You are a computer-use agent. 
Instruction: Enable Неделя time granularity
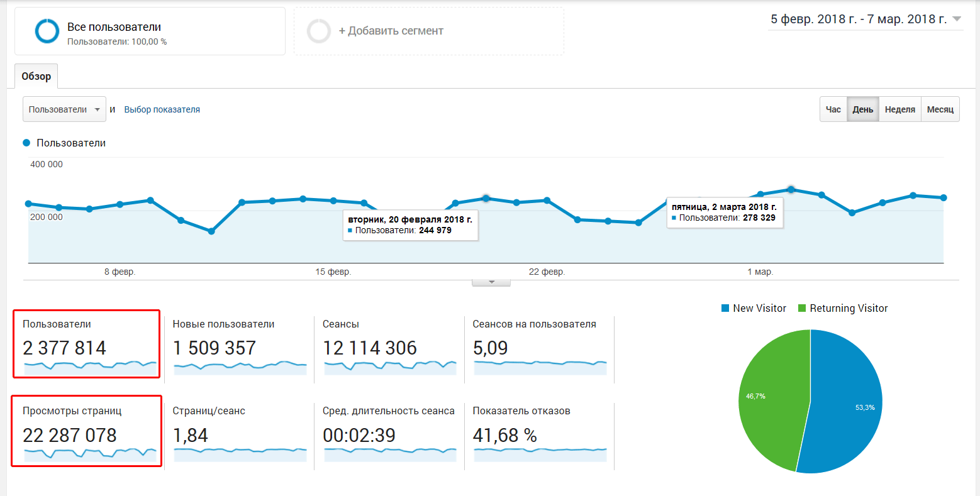(899, 109)
